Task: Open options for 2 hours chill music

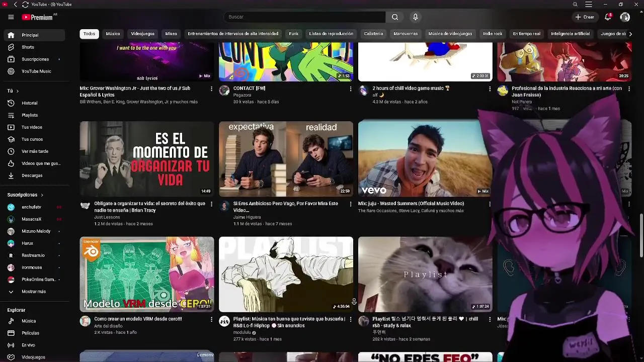Action: click(490, 89)
